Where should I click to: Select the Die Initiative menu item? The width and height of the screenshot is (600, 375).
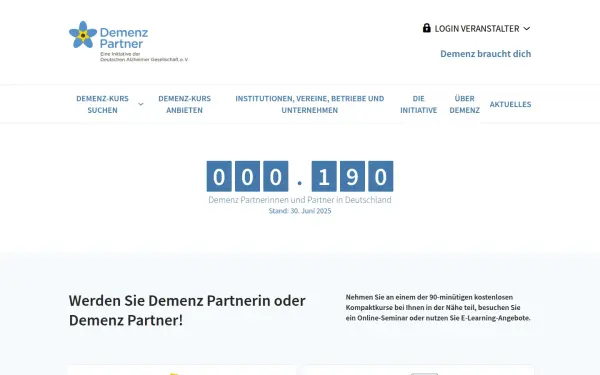(418, 104)
